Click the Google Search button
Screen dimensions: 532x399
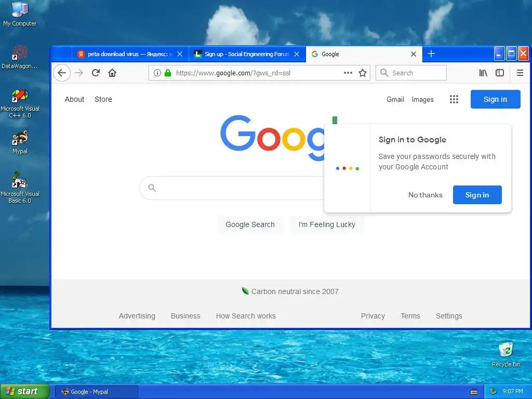[x=250, y=224]
